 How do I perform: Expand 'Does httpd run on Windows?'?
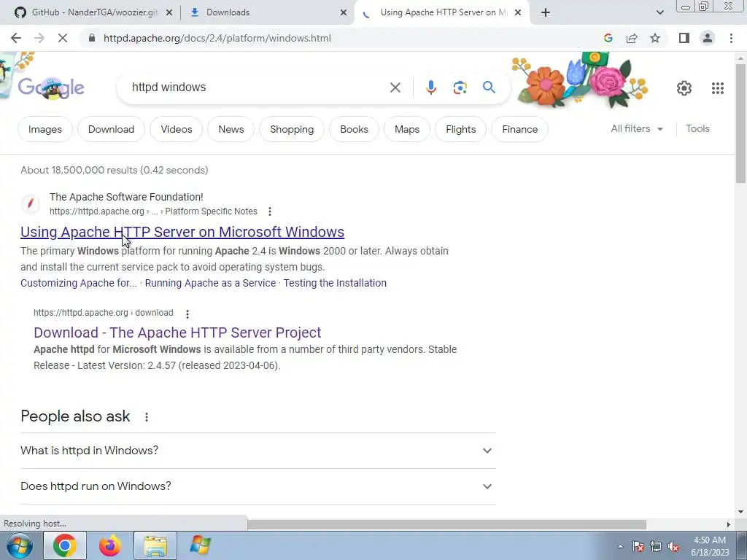(258, 486)
